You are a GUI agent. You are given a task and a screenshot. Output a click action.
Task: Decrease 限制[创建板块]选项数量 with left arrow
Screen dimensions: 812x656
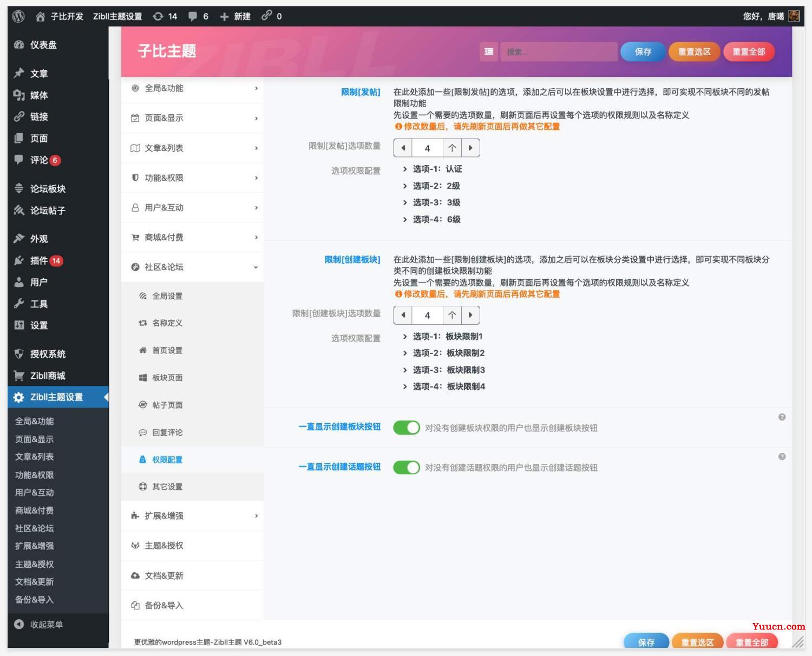pos(403,315)
